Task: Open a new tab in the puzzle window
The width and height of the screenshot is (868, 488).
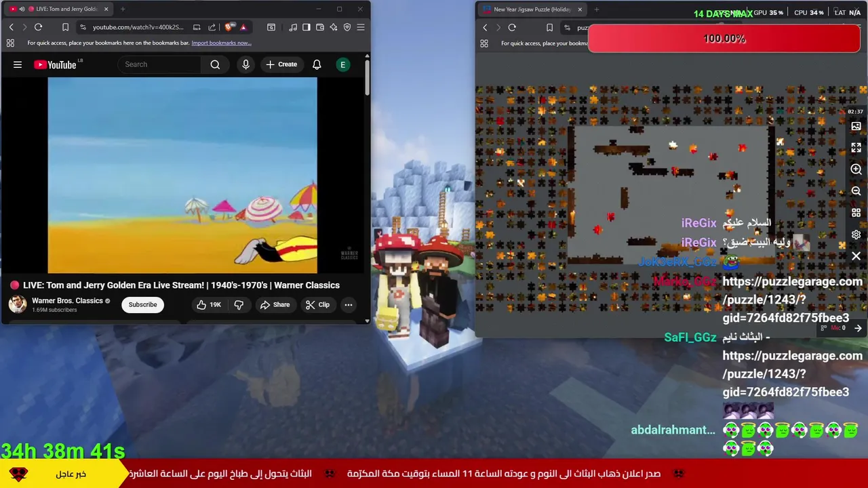Action: pyautogui.click(x=597, y=9)
